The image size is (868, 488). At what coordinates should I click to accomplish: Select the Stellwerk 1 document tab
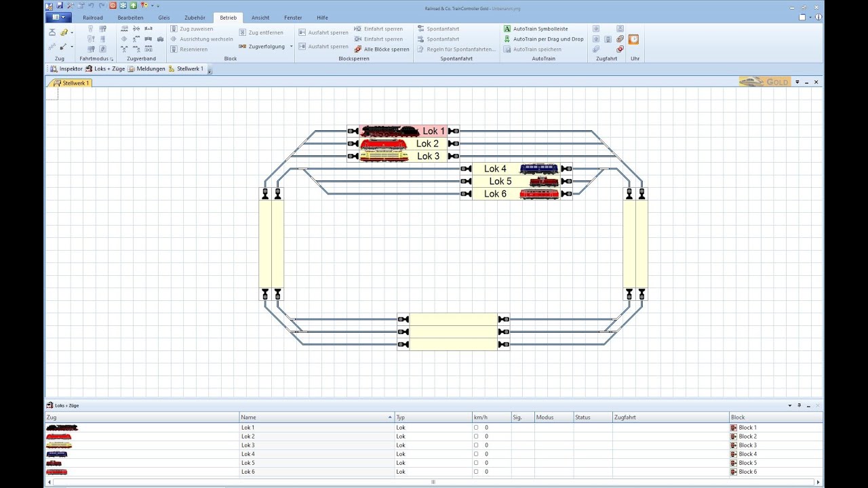pos(71,83)
